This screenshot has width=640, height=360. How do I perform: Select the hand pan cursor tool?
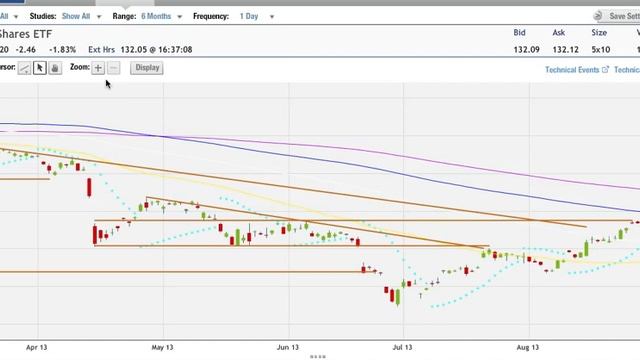tap(55, 68)
